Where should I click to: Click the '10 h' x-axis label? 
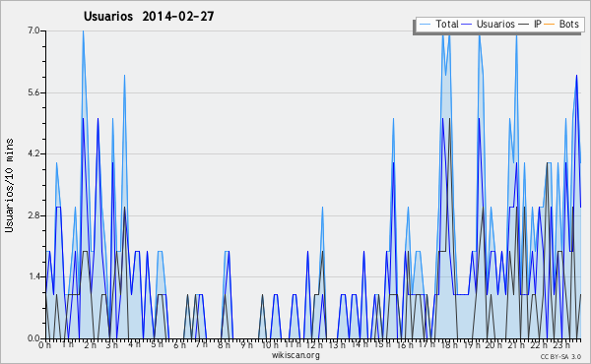coord(270,344)
